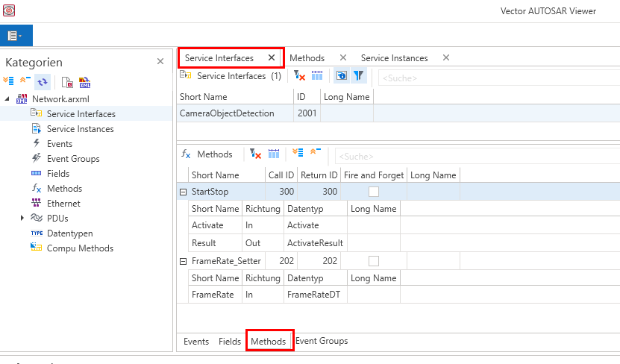Image resolution: width=620 pixels, height=364 pixels.
Task: Click expand all icon in Kategorien toolbar
Action: point(8,81)
